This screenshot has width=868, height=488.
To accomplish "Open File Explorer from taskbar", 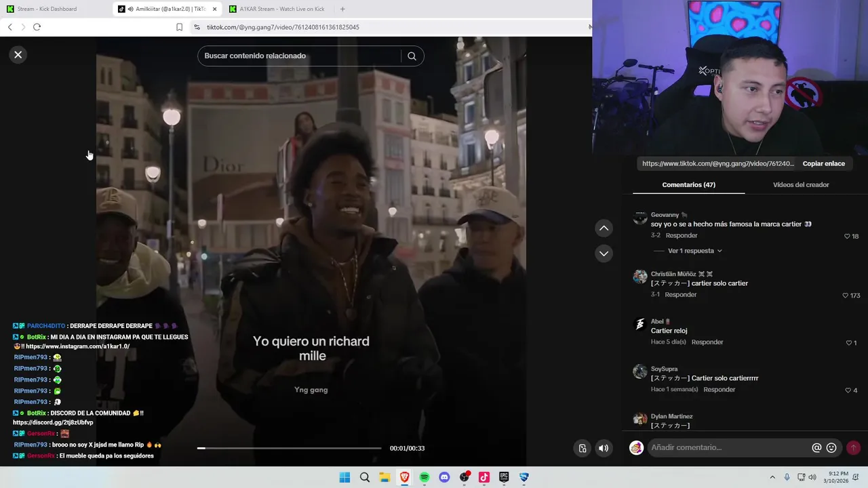I will coord(384,477).
